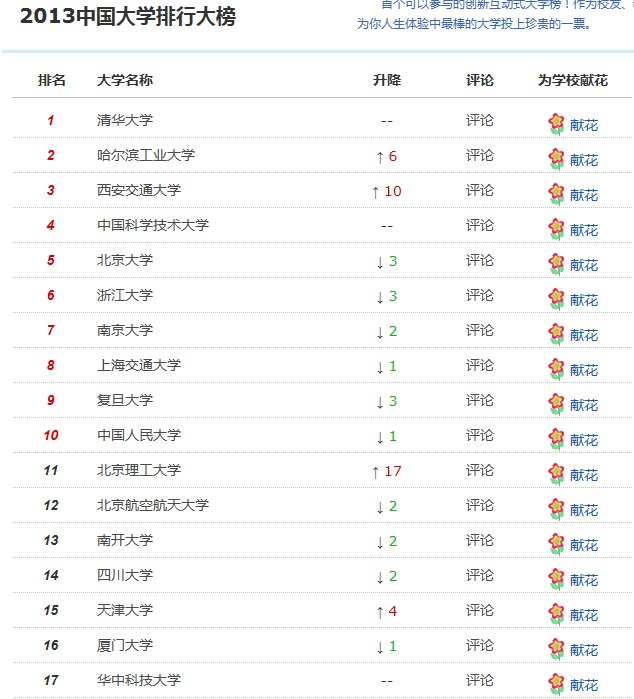Click the ↑ 17 change for 北京理工大学
634x699 pixels.
[387, 471]
